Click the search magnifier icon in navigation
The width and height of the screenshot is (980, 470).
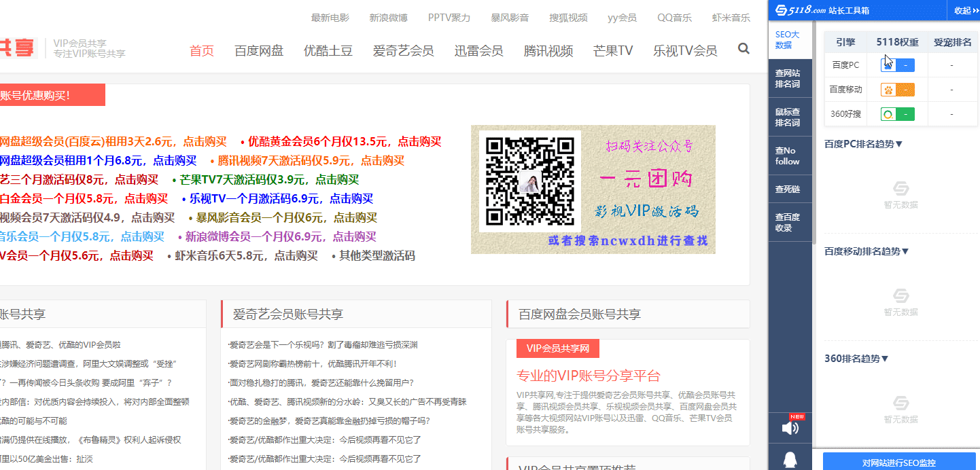[x=743, y=49]
